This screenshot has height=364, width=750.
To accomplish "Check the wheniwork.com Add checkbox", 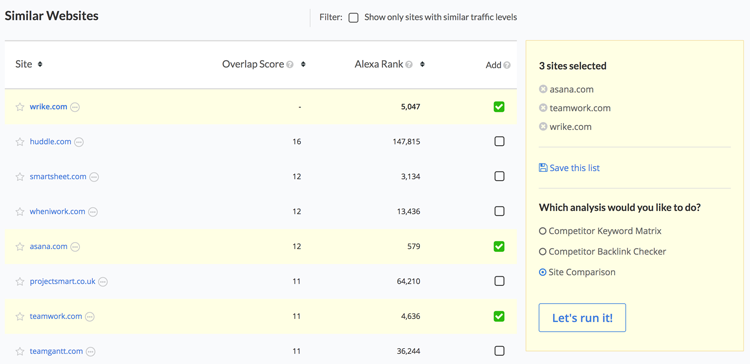I will [499, 211].
